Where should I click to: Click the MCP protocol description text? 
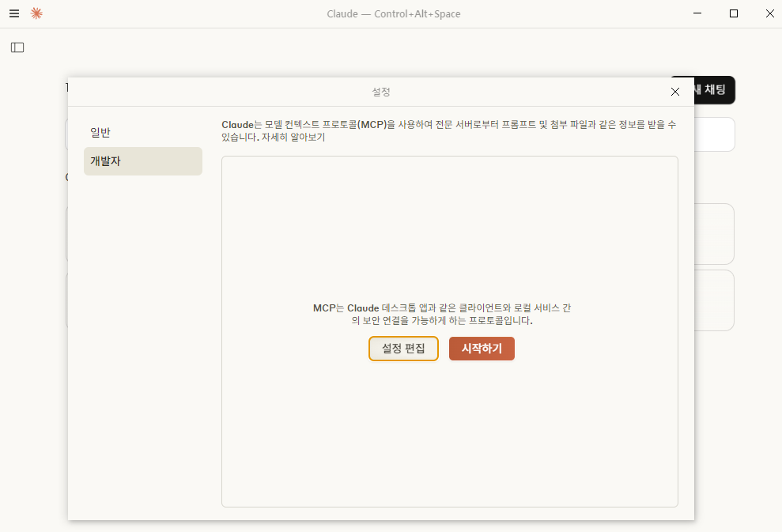(442, 314)
